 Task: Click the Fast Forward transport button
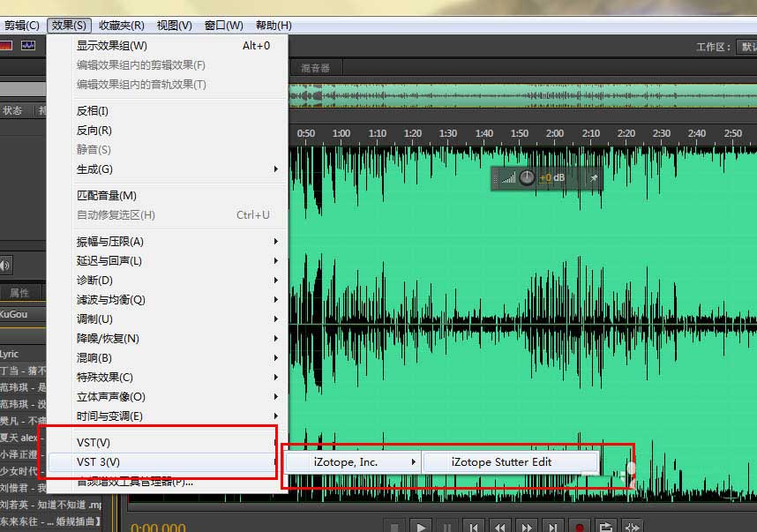527,527
